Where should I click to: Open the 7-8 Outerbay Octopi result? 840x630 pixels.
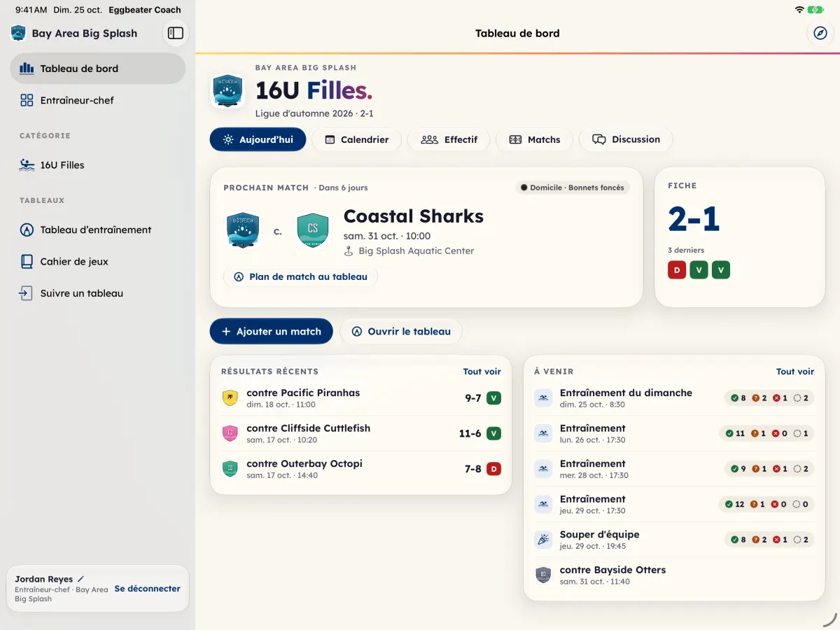(x=361, y=469)
